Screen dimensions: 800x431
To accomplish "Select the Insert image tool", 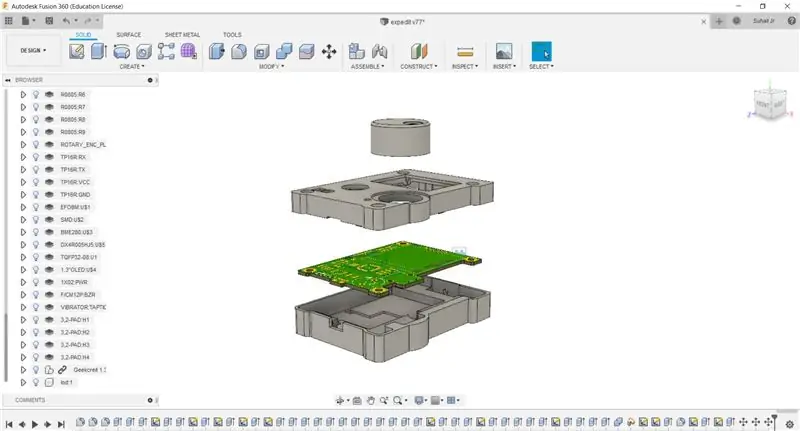I will (x=504, y=51).
